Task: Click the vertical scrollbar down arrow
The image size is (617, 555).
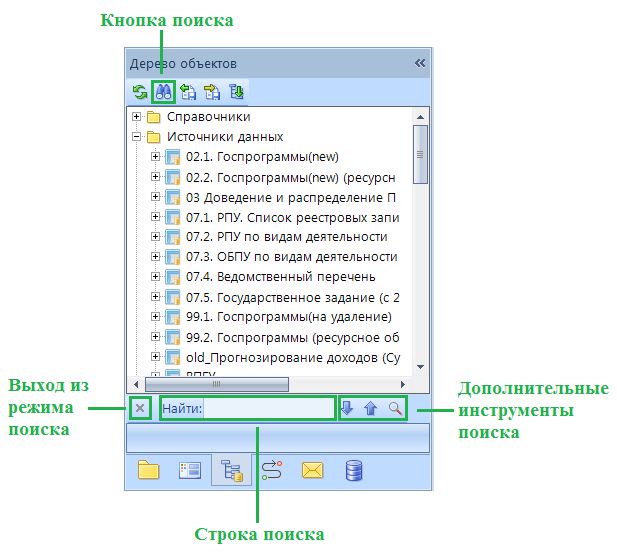Action: click(421, 368)
